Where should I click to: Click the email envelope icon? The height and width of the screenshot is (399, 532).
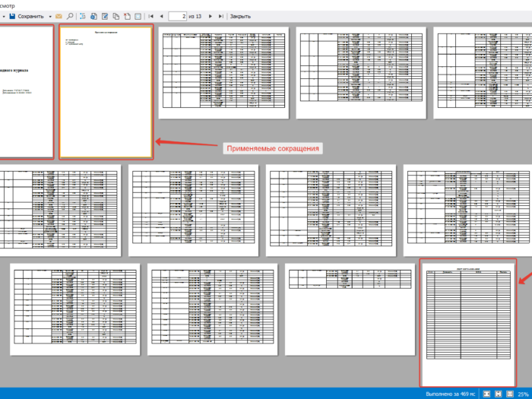(59, 16)
